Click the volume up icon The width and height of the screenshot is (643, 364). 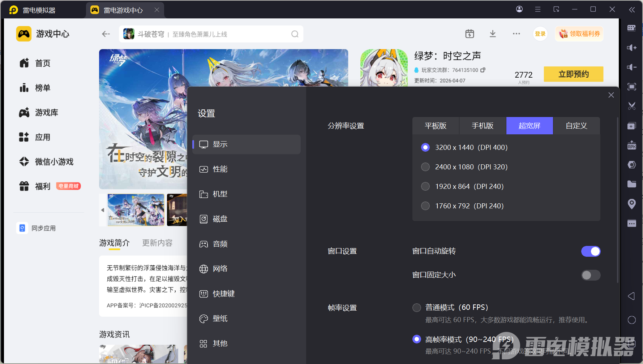(x=631, y=48)
